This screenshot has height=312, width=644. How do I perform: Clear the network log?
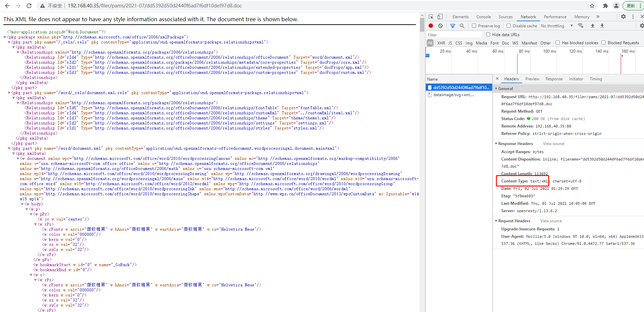[x=440, y=26]
